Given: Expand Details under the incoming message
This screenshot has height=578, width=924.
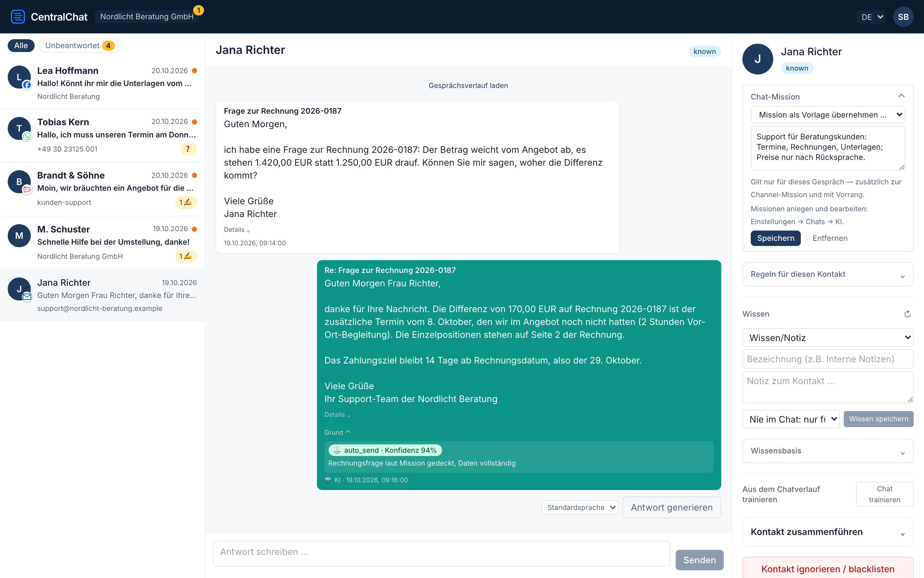Looking at the screenshot, I should (237, 230).
